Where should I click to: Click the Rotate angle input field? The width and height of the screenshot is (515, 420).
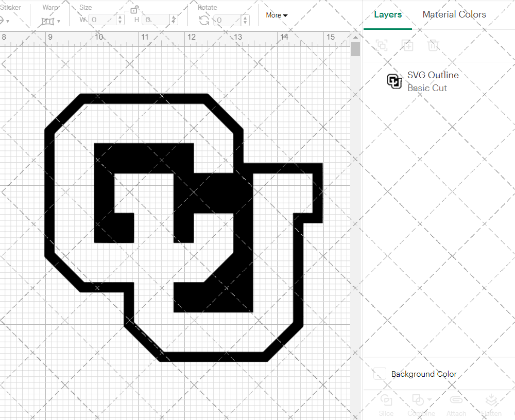(228, 20)
